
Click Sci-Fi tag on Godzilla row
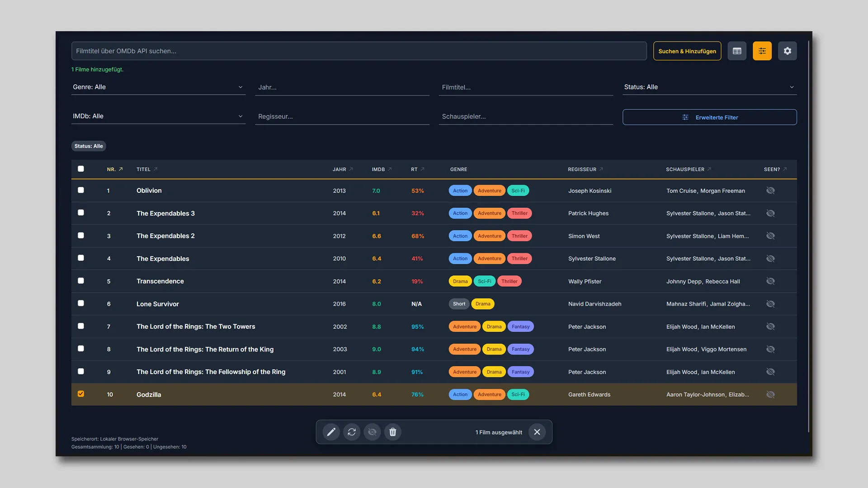[x=518, y=394]
